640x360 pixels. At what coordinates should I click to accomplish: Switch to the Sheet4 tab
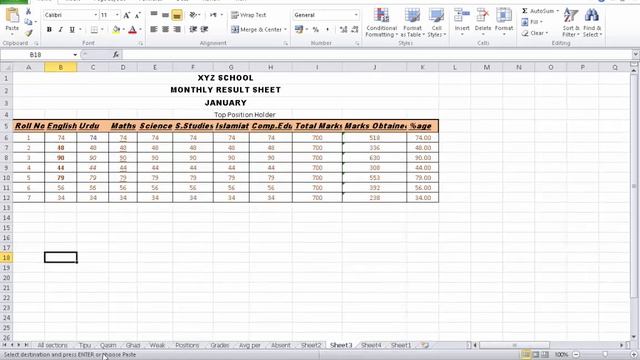point(371,345)
